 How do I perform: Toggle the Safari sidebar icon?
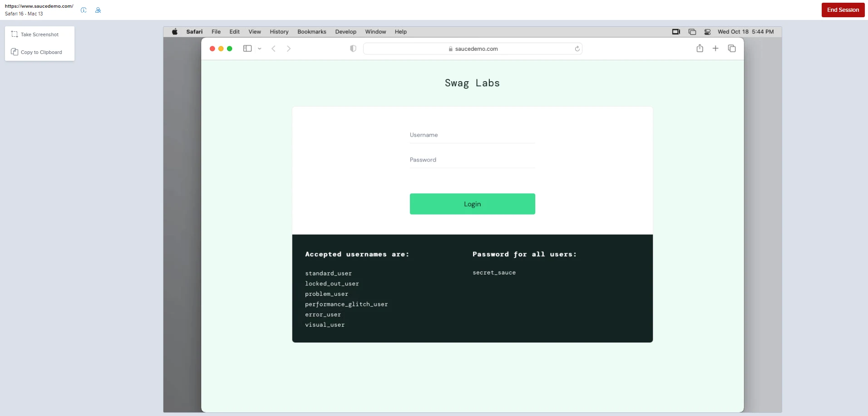[x=247, y=49]
